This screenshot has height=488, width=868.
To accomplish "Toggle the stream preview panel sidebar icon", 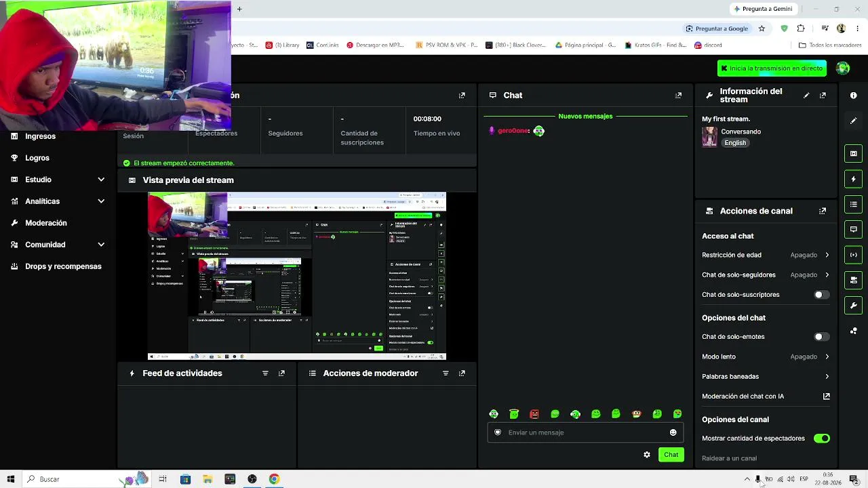I will tap(853, 154).
